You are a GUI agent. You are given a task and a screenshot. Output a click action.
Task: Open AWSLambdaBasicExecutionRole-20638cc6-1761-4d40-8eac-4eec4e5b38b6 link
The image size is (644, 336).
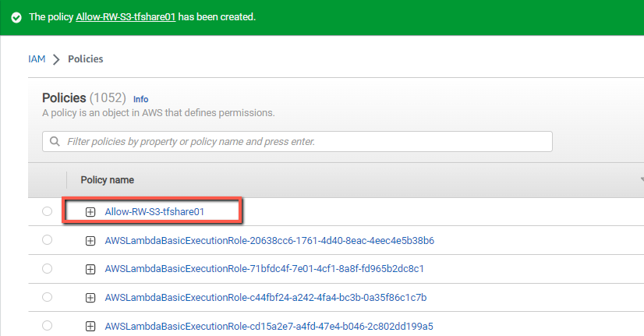(270, 240)
